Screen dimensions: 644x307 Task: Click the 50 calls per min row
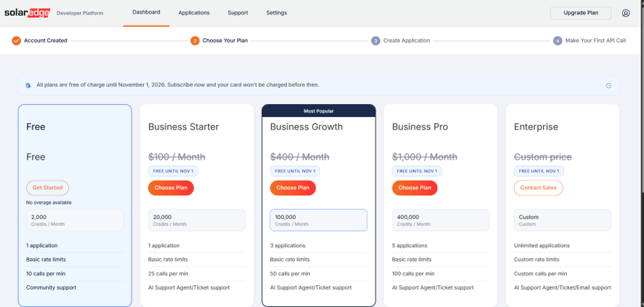pyautogui.click(x=318, y=274)
